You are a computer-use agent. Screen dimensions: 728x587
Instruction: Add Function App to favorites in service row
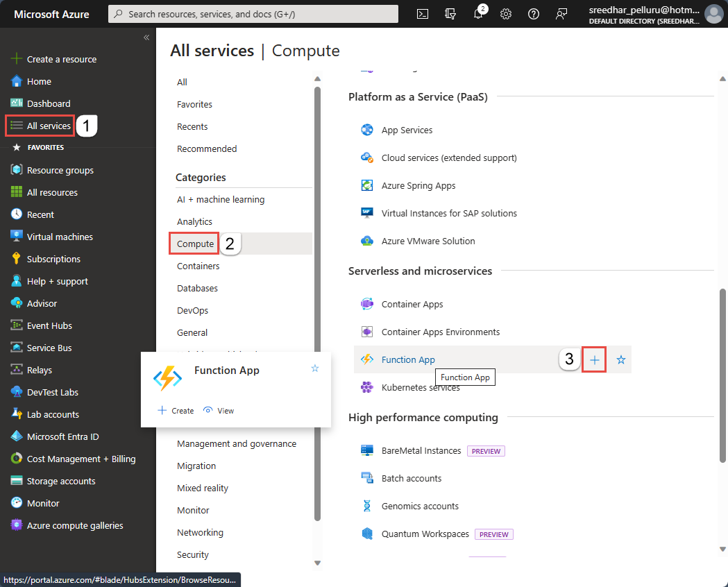click(x=620, y=359)
